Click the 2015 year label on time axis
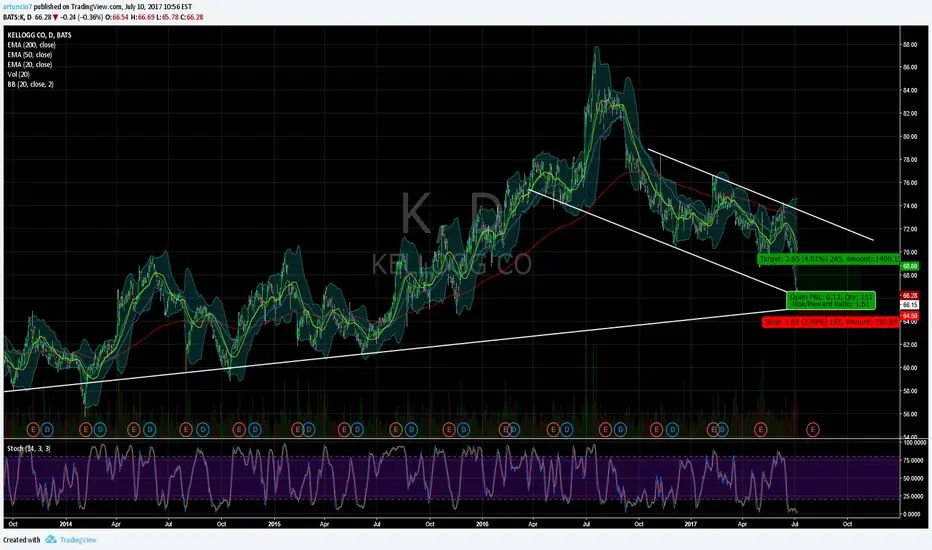The image size is (932, 550). pyautogui.click(x=274, y=524)
